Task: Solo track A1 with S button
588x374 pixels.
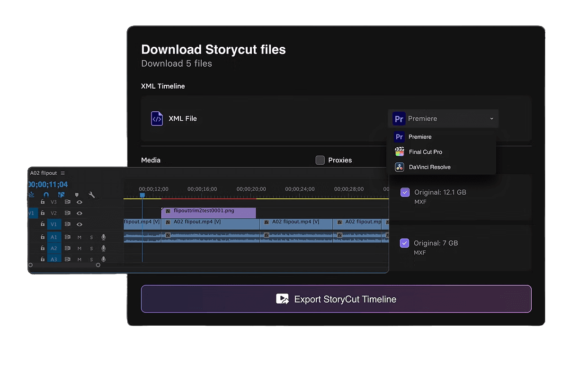Action: point(91,237)
